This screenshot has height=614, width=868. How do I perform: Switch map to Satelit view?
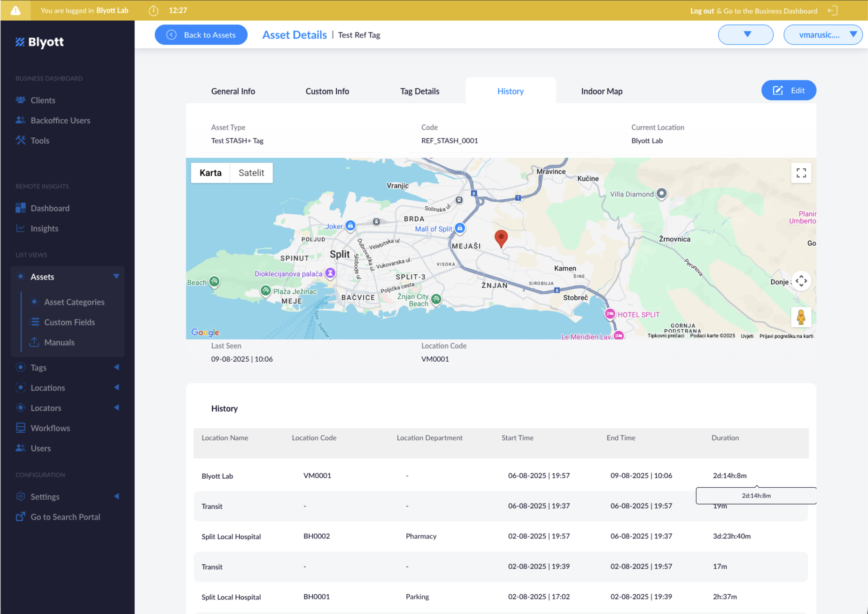(251, 173)
